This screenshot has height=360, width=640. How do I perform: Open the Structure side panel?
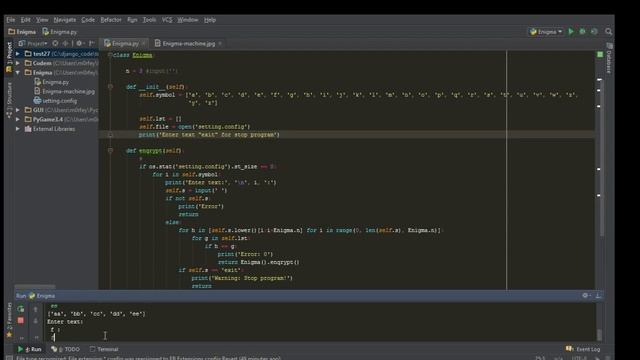tap(9, 99)
